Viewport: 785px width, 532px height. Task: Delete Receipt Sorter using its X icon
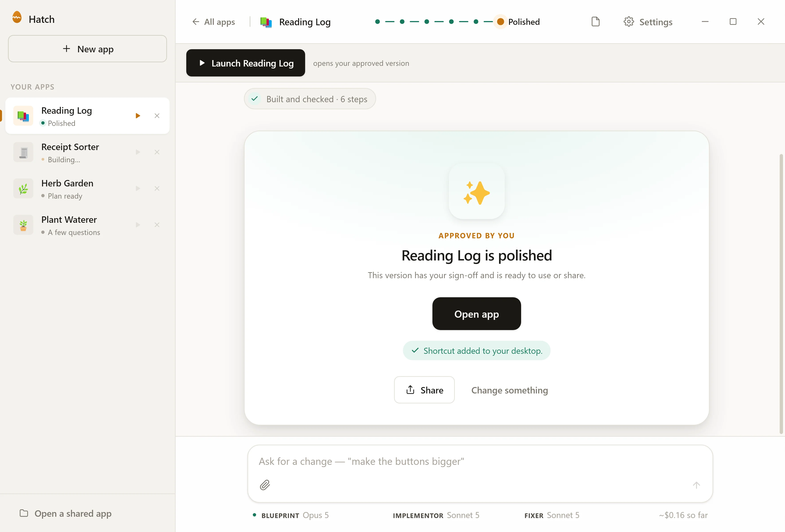(157, 152)
